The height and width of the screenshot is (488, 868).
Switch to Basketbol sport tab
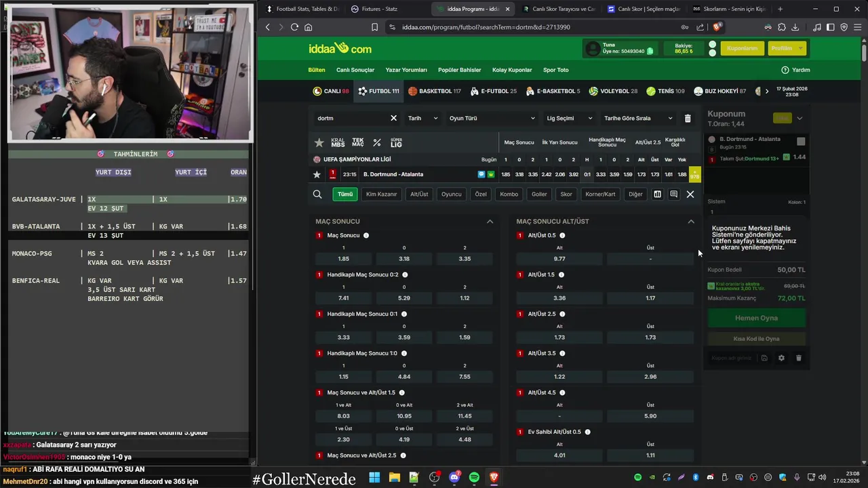(434, 91)
